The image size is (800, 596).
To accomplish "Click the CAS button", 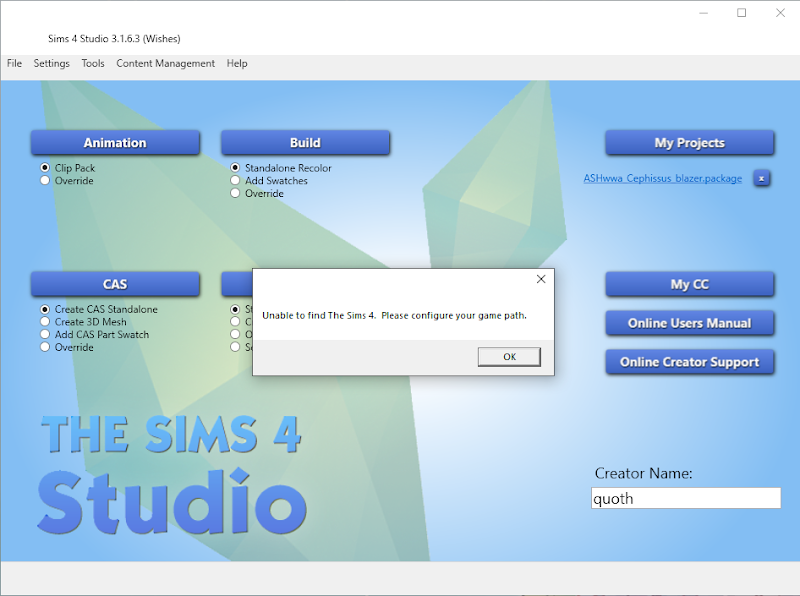I will click(115, 284).
